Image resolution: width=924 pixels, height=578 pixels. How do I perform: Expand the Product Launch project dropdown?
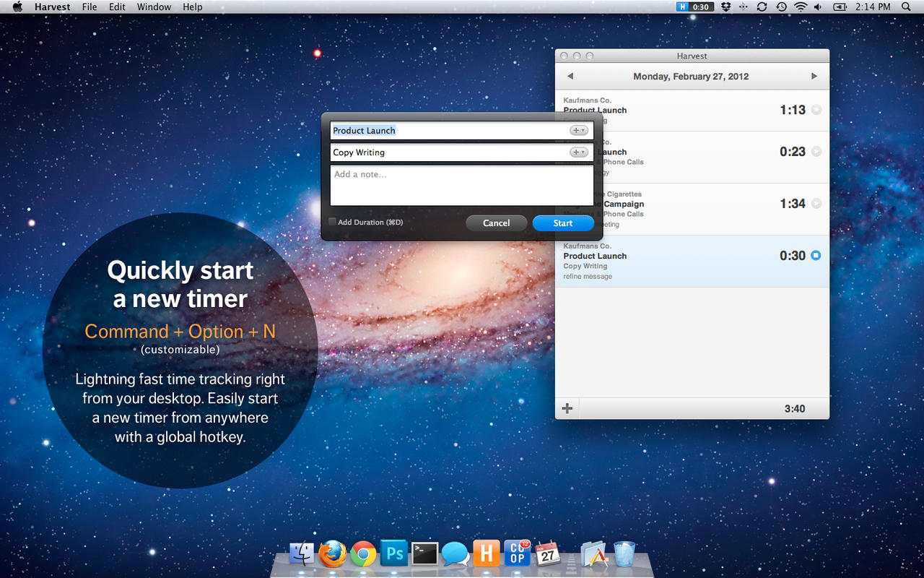579,131
